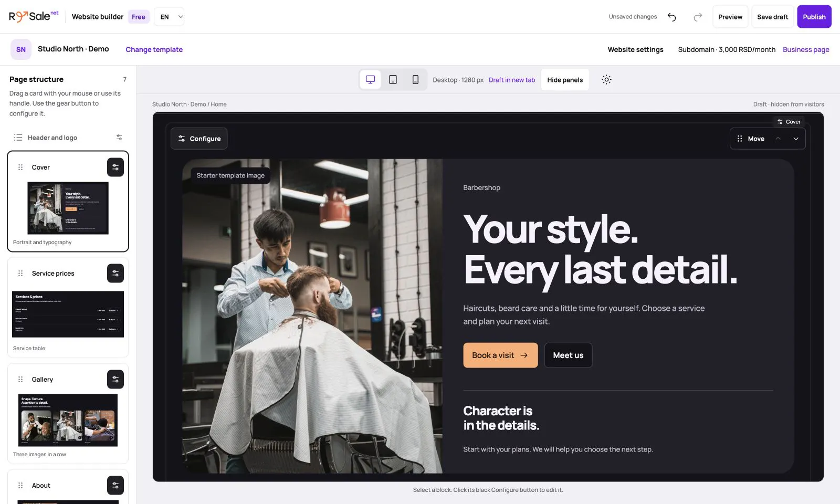Click the Cover label tag on the canvas
This screenshot has width=840, height=504.
click(x=789, y=122)
